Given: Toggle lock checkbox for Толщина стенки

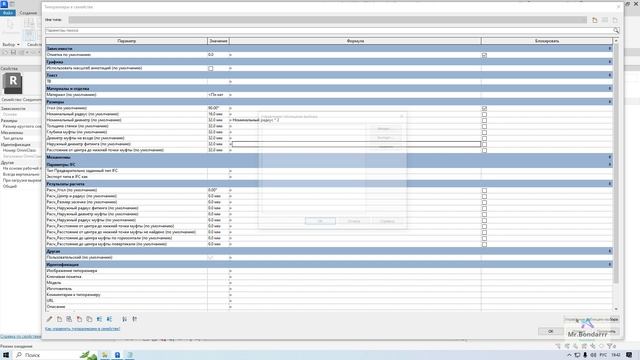Looking at the screenshot, I should point(484,126).
